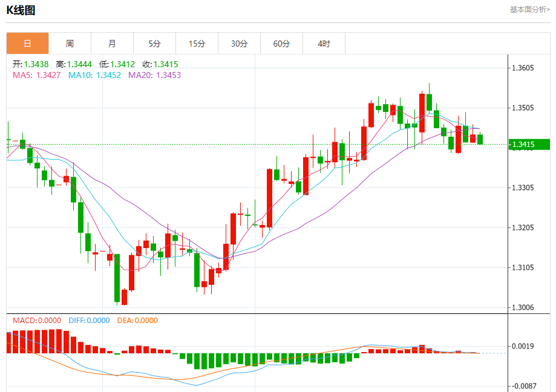Viewport: 556px width, 392px height.
Task: Select the 30分 timeframe tab
Action: [239, 44]
